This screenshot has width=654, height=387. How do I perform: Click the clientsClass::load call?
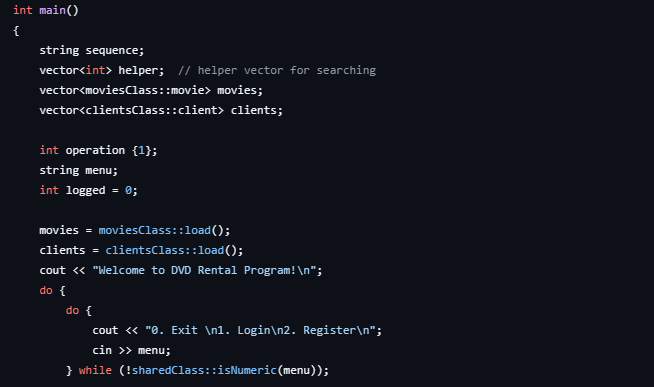pyautogui.click(x=165, y=250)
